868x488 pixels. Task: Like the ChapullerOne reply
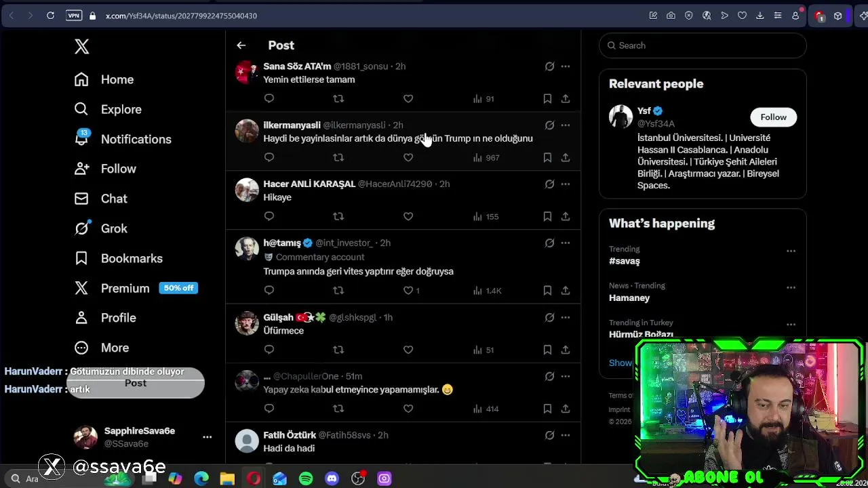click(x=408, y=409)
